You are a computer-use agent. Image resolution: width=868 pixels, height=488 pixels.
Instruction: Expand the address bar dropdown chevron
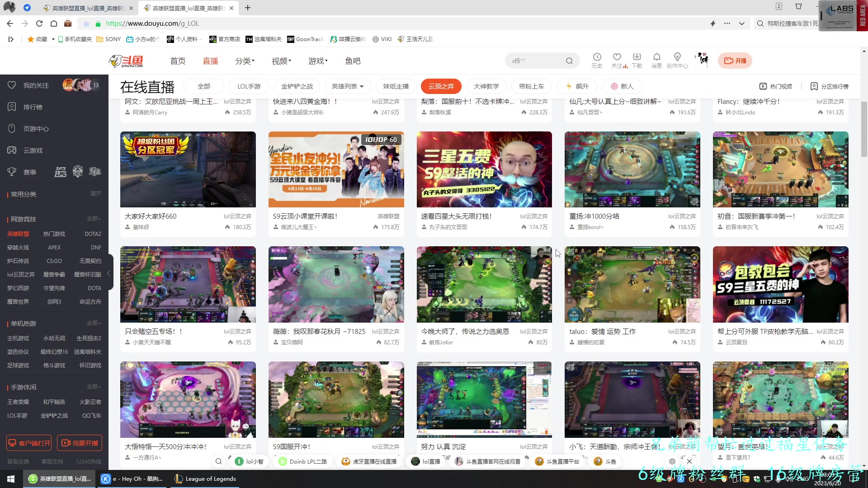tap(742, 23)
